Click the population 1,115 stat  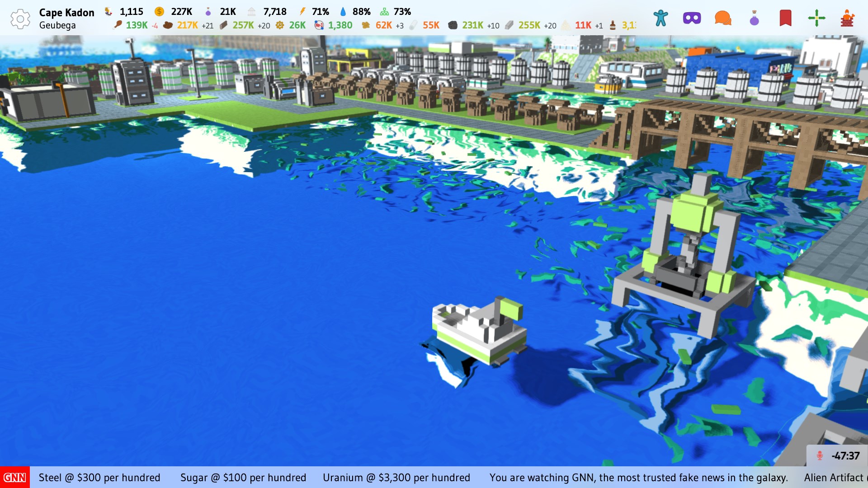[x=124, y=12]
